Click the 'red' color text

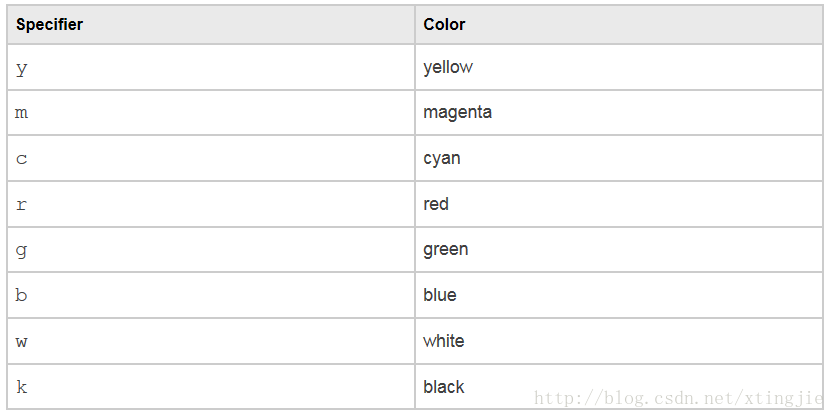tap(436, 204)
